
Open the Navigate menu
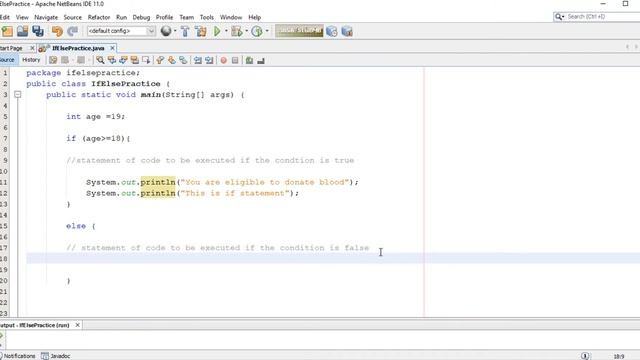click(x=46, y=17)
